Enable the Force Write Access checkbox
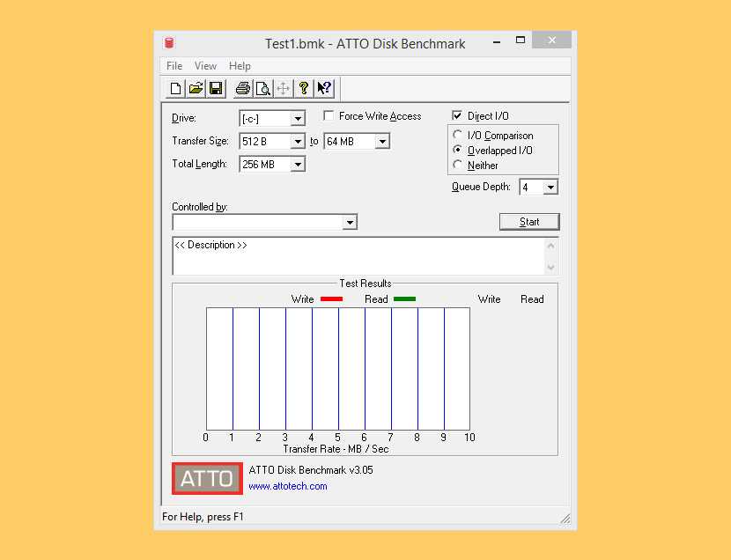Viewport: 731px width, 560px height. coord(329,116)
